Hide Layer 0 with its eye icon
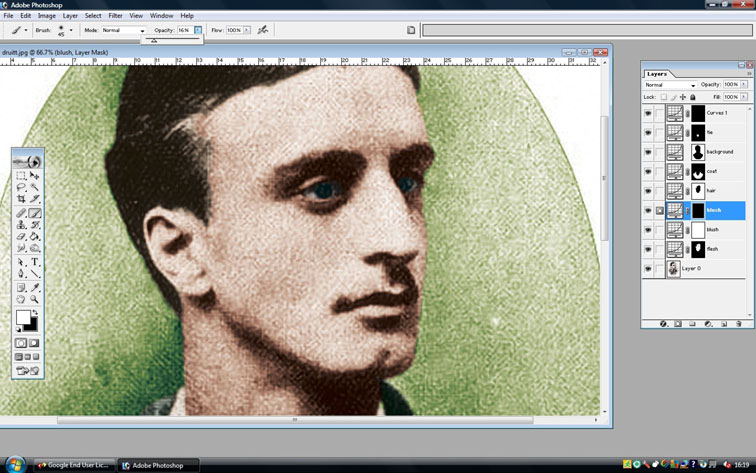 click(648, 269)
